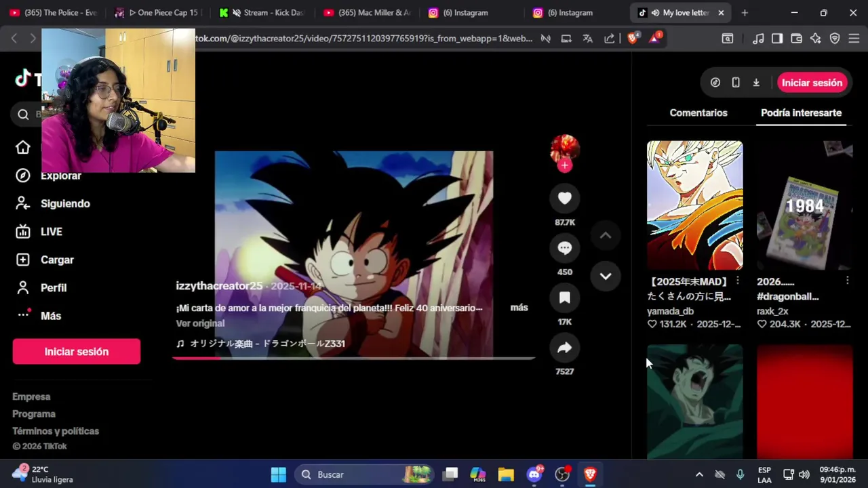
Task: Open the Brave Rewards triangle icon
Action: click(655, 39)
